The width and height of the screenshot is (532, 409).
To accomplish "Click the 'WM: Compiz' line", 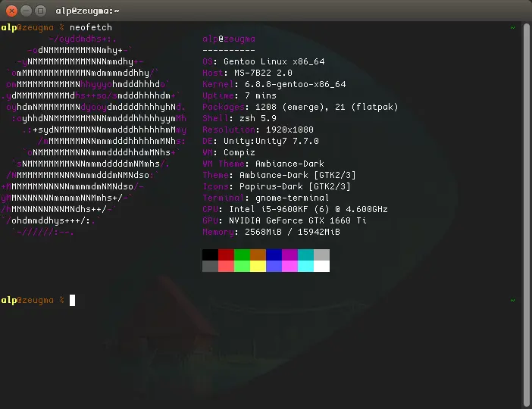I will click(x=229, y=152).
